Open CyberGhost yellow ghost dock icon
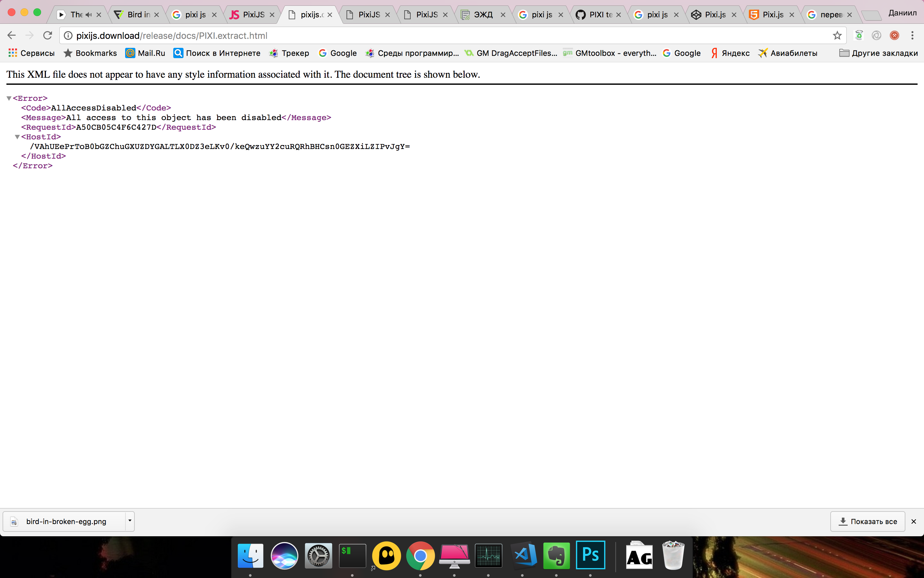Image resolution: width=924 pixels, height=578 pixels. pos(386,556)
